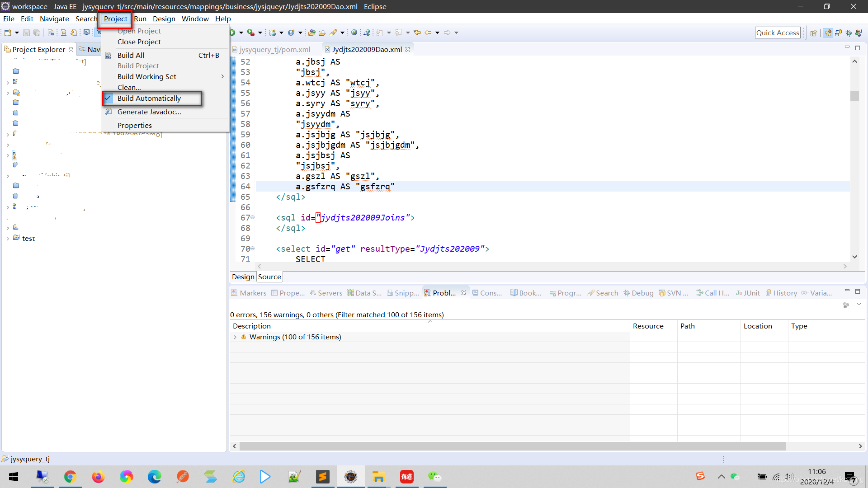
Task: Save all open files via toolbar icon
Action: click(37, 32)
